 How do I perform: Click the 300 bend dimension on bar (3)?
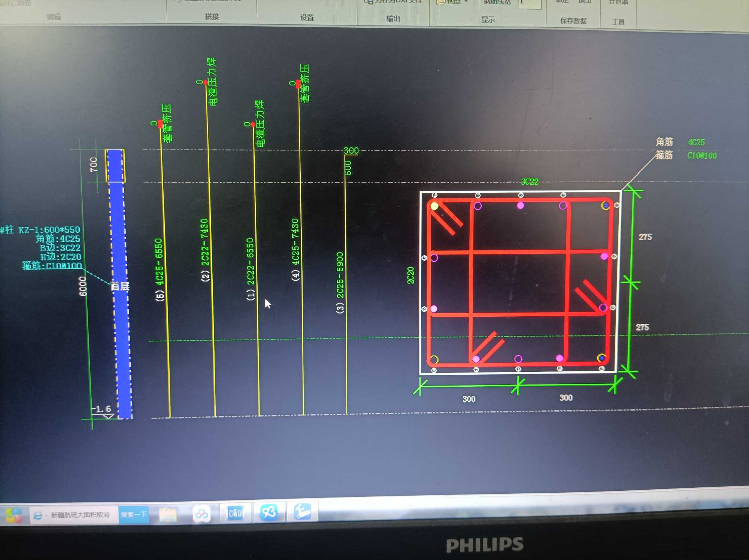[x=351, y=150]
